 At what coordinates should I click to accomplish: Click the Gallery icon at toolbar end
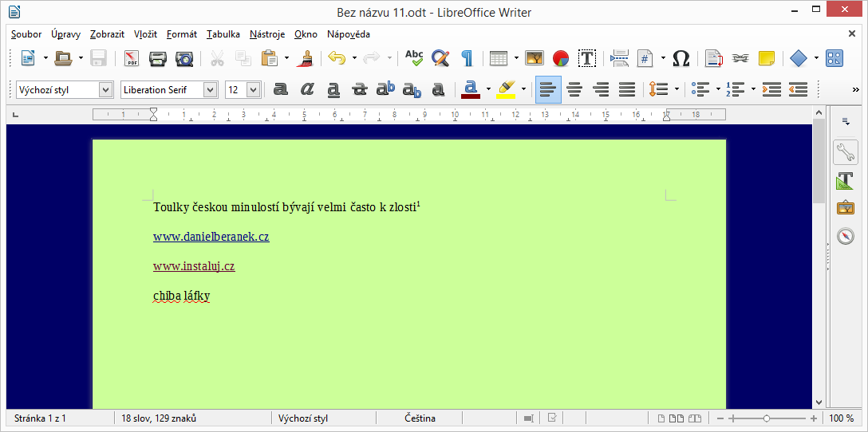point(834,58)
